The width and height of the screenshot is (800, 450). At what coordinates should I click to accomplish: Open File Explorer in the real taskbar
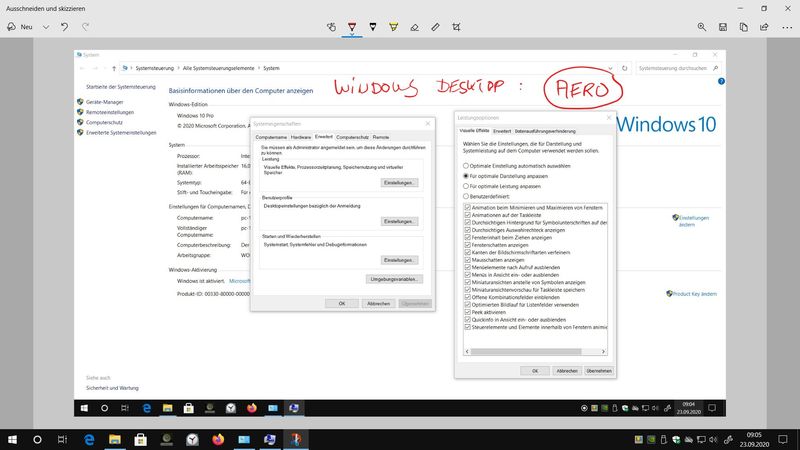(115, 439)
